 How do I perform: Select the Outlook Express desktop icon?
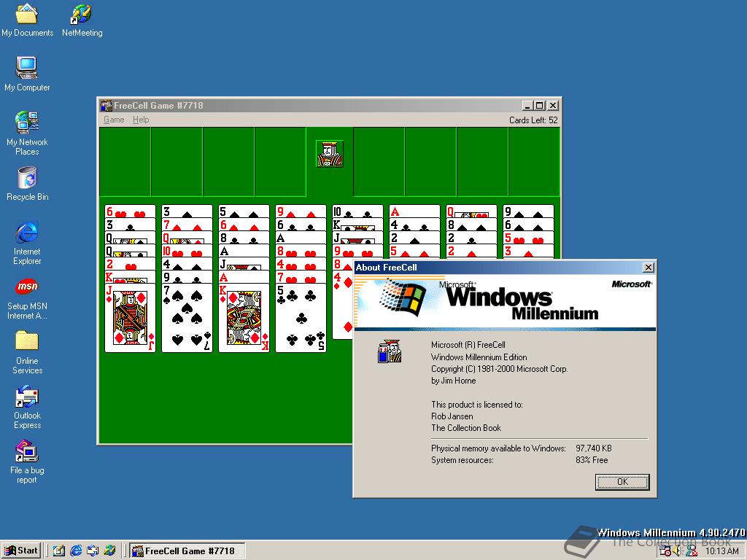point(27,407)
